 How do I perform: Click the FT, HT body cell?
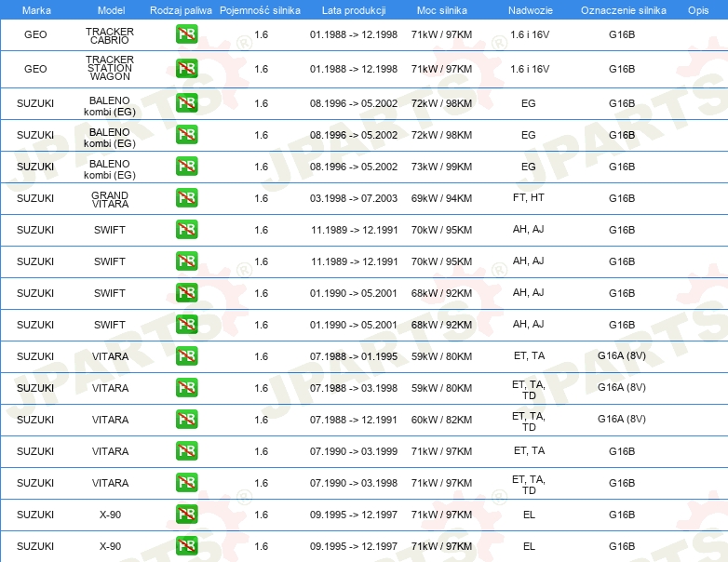[x=529, y=197]
